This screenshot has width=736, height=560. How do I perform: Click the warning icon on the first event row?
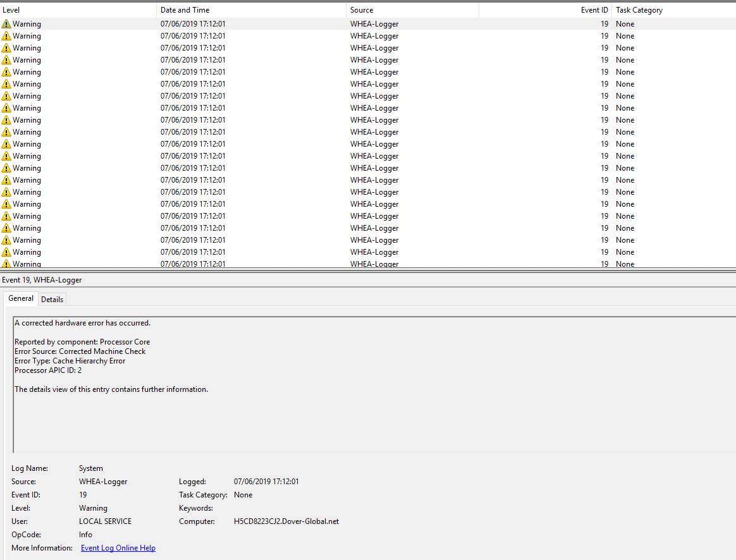tap(6, 23)
